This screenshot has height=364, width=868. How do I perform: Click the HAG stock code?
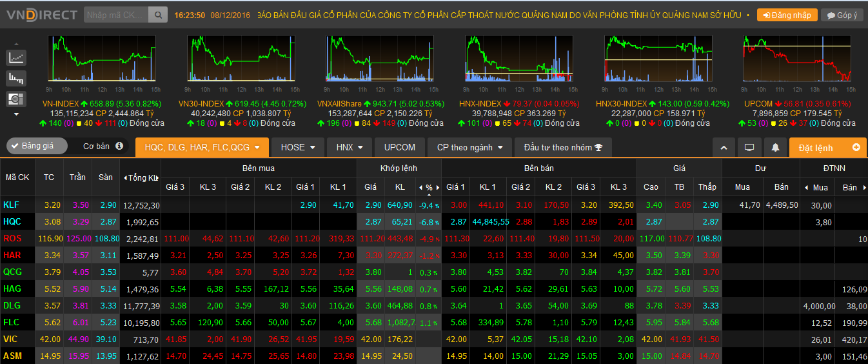pyautogui.click(x=12, y=288)
